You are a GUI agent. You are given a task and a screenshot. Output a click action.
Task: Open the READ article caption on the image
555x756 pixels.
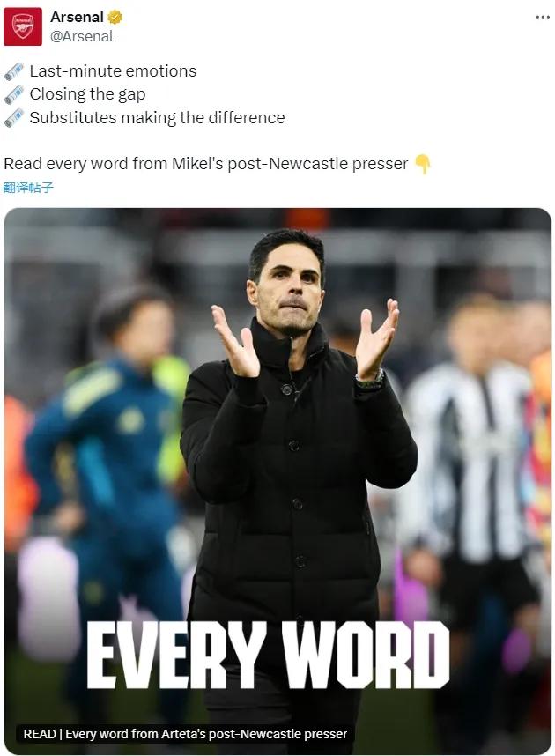tap(185, 734)
